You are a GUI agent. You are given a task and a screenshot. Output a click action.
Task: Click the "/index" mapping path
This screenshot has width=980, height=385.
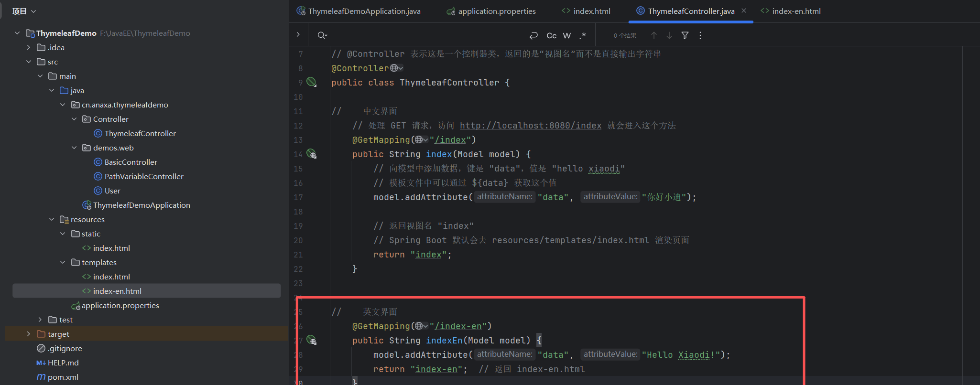tap(450, 139)
